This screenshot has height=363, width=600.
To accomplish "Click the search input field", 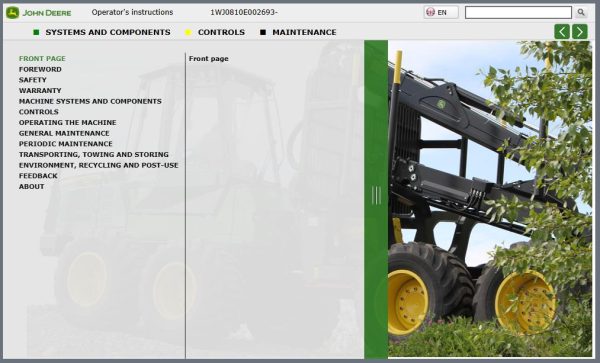I will (x=518, y=12).
